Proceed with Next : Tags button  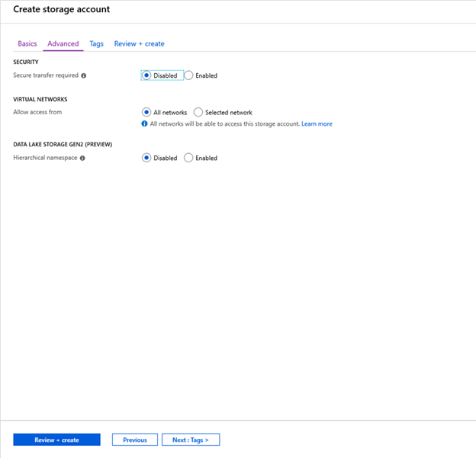click(191, 440)
